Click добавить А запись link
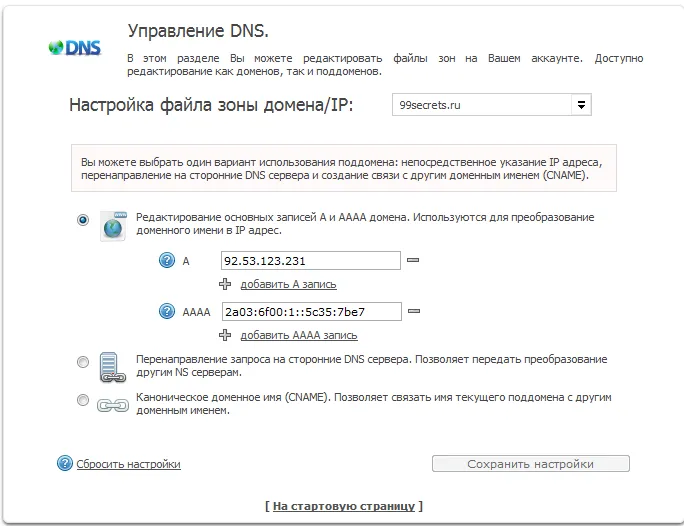Viewport: 684px width, 526px height. 288,284
